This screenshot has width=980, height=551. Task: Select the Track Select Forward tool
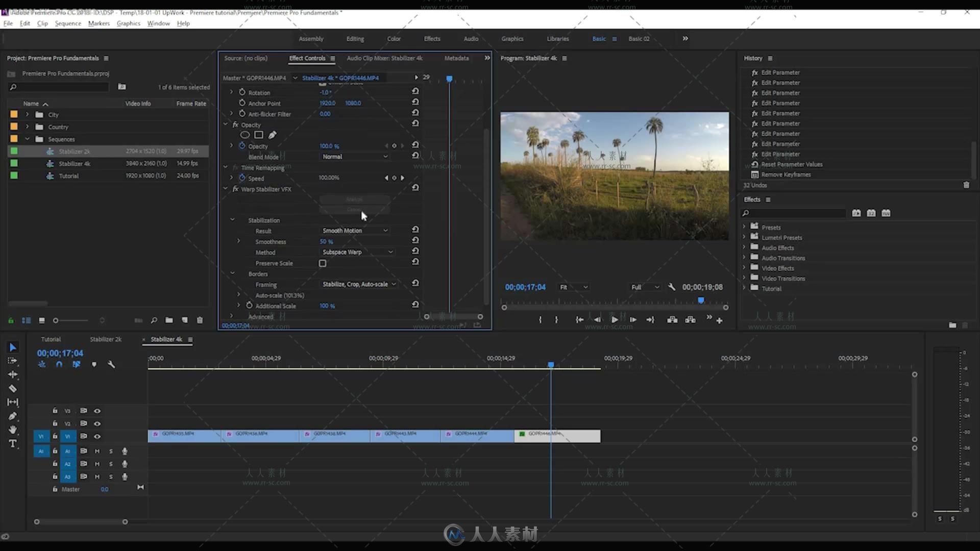(13, 361)
